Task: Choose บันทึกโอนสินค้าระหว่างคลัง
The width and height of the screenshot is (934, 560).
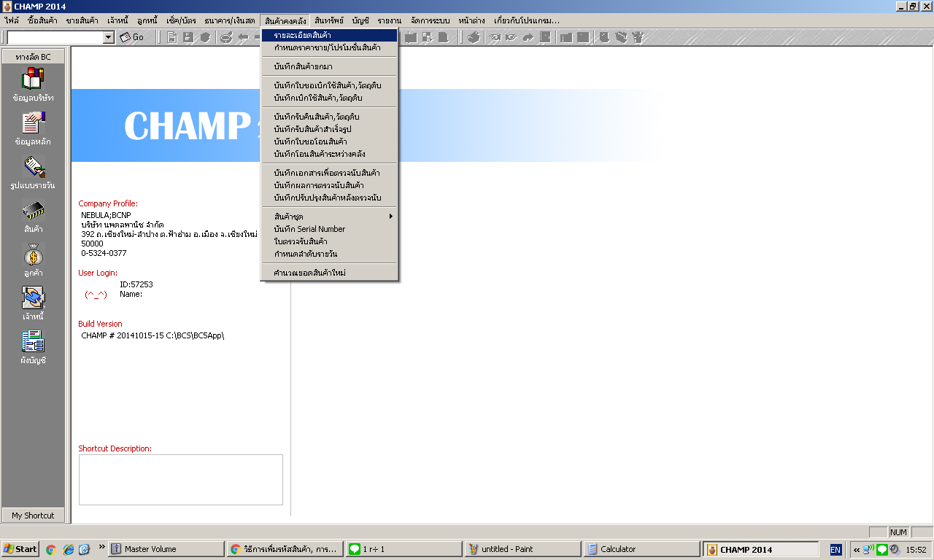Action: (330, 154)
